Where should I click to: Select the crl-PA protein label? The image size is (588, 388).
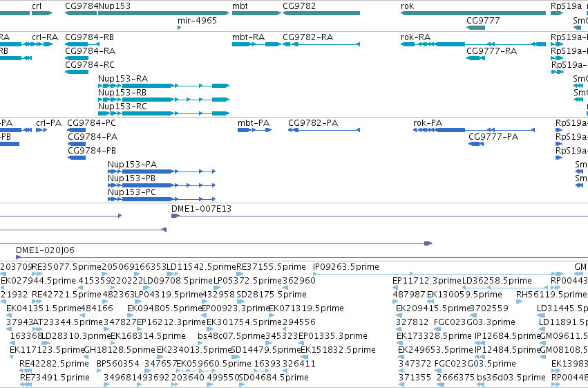pos(49,123)
